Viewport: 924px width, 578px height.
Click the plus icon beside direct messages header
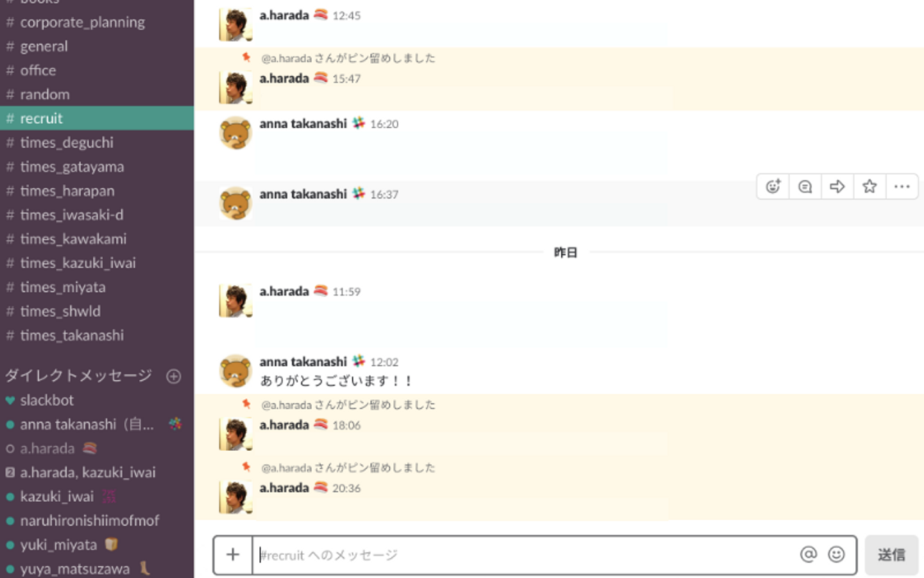[x=173, y=376]
